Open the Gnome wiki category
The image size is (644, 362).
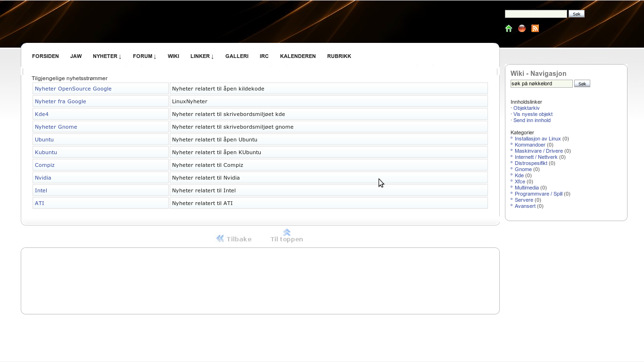click(523, 169)
